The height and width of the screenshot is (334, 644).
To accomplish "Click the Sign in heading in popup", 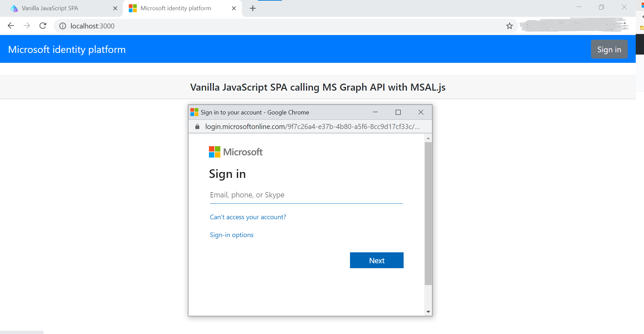I will [x=227, y=174].
